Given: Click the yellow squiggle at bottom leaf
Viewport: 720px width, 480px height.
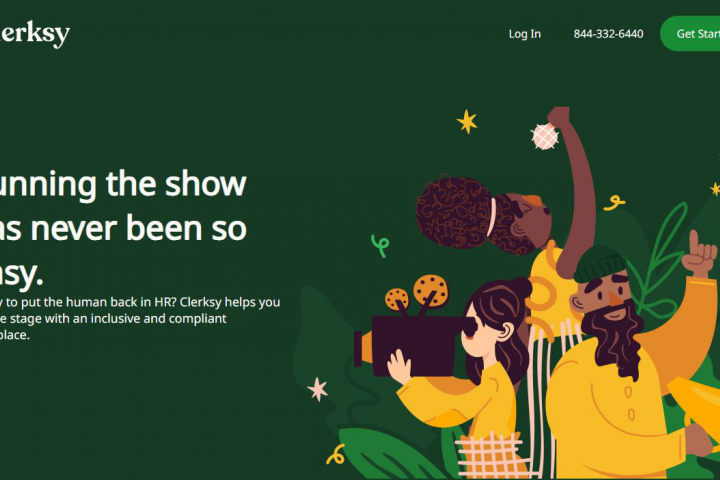Looking at the screenshot, I should (336, 455).
